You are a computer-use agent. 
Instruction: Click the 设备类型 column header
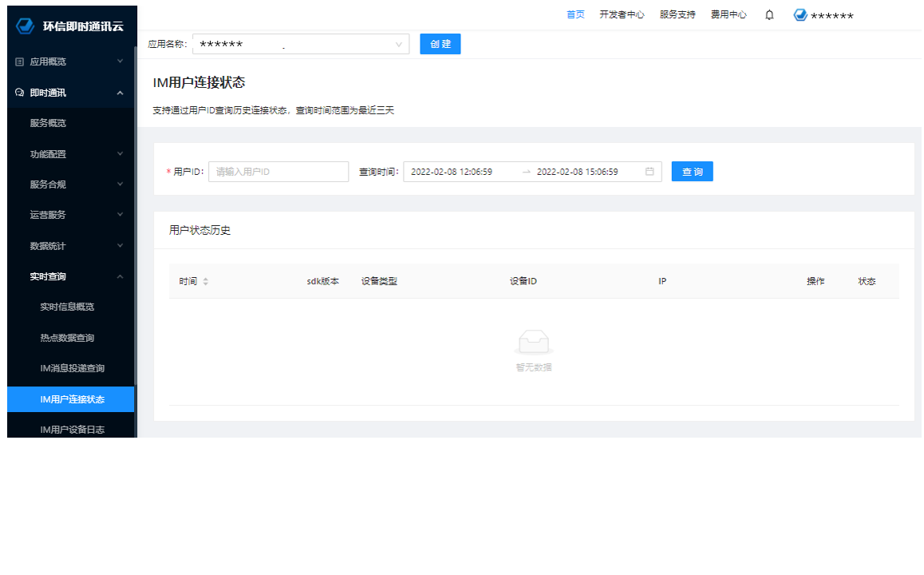[x=379, y=281]
